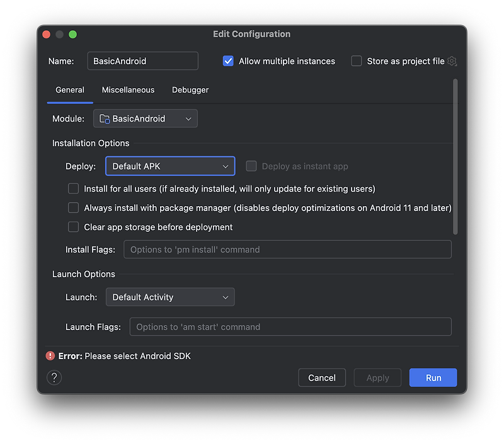Click the Run button
The image size is (504, 443).
(433, 377)
